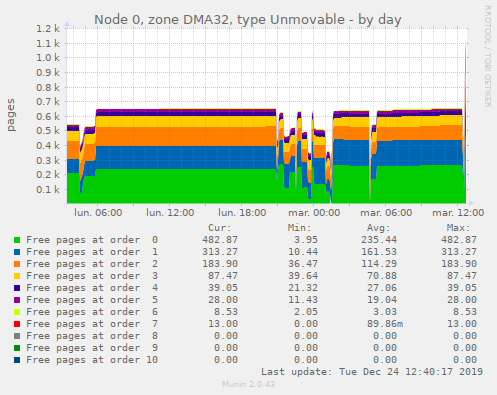Click the green order 0 legend swatch
The image size is (497, 395).
point(17,240)
